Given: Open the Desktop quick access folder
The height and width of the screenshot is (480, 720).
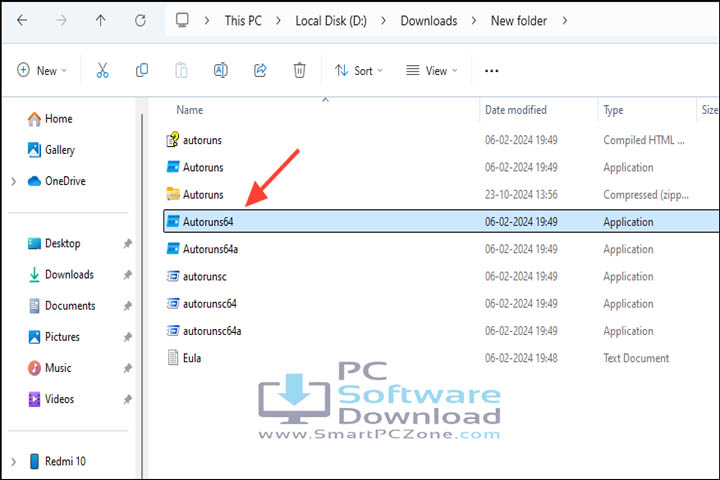Looking at the screenshot, I should [x=54, y=243].
